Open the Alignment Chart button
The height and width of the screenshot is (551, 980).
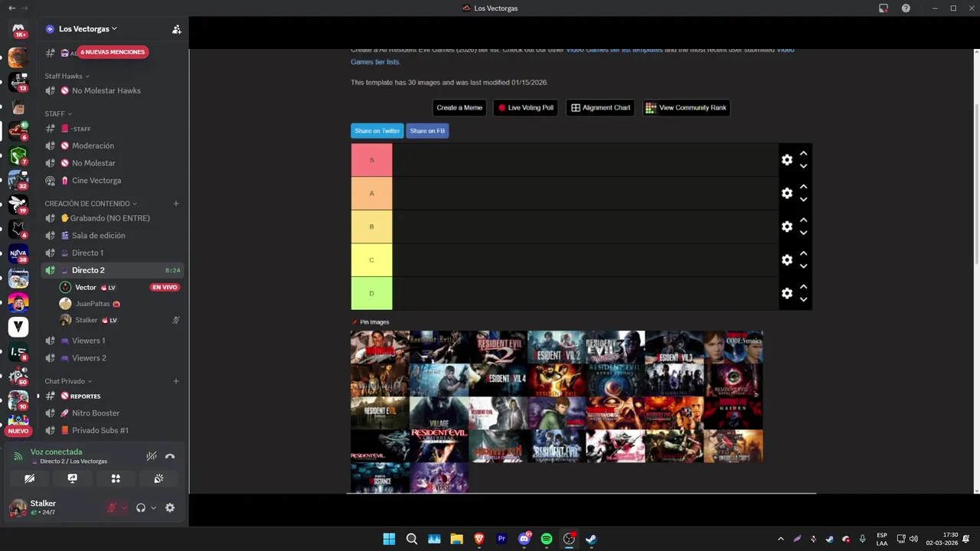click(601, 108)
